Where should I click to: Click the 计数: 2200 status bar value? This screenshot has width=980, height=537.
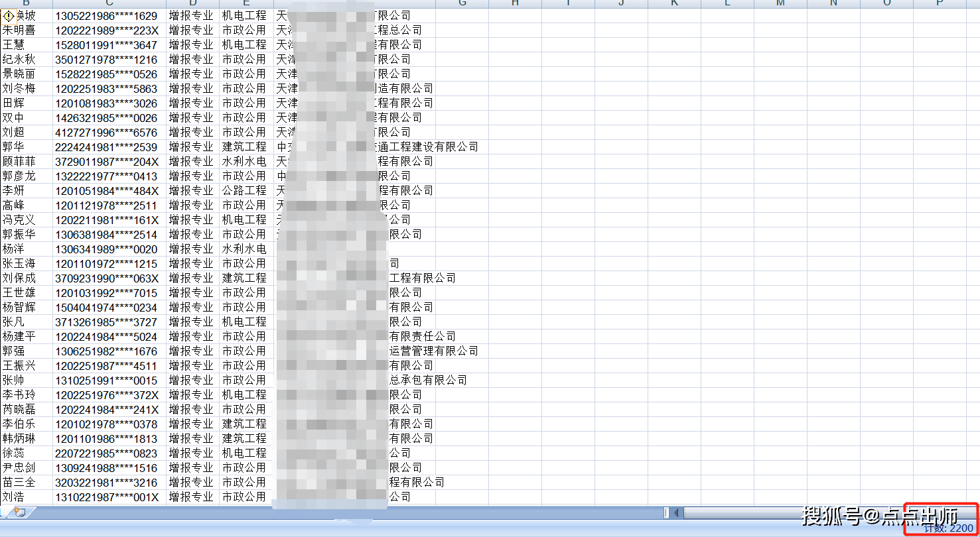[x=949, y=528]
